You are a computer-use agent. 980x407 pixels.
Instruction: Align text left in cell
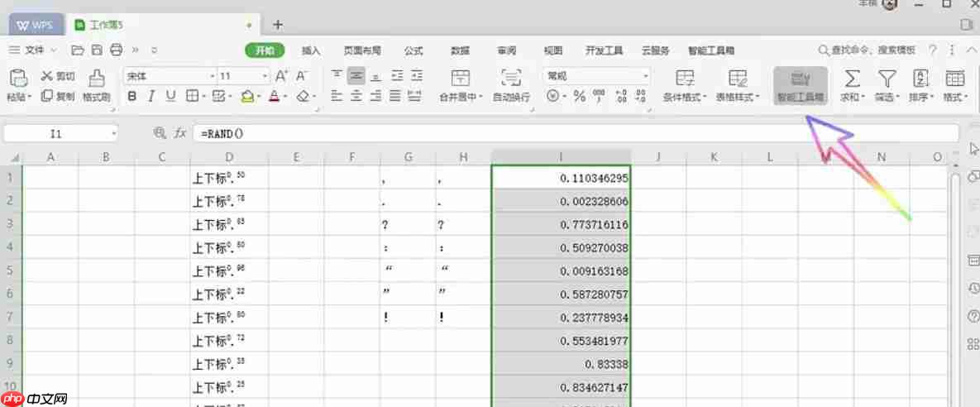tap(337, 96)
